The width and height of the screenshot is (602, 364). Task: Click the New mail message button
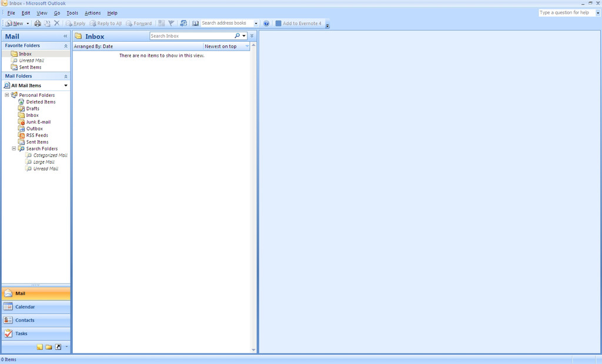point(14,23)
